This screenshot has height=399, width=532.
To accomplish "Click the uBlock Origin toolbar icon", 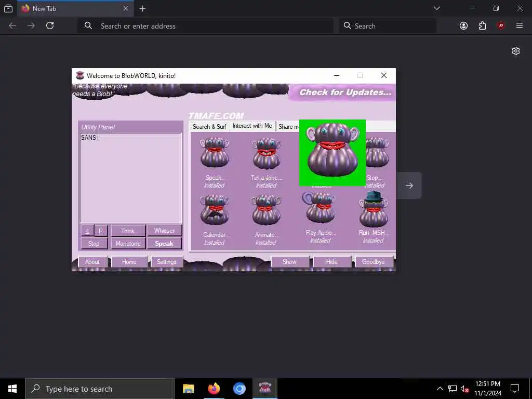I will [x=501, y=26].
